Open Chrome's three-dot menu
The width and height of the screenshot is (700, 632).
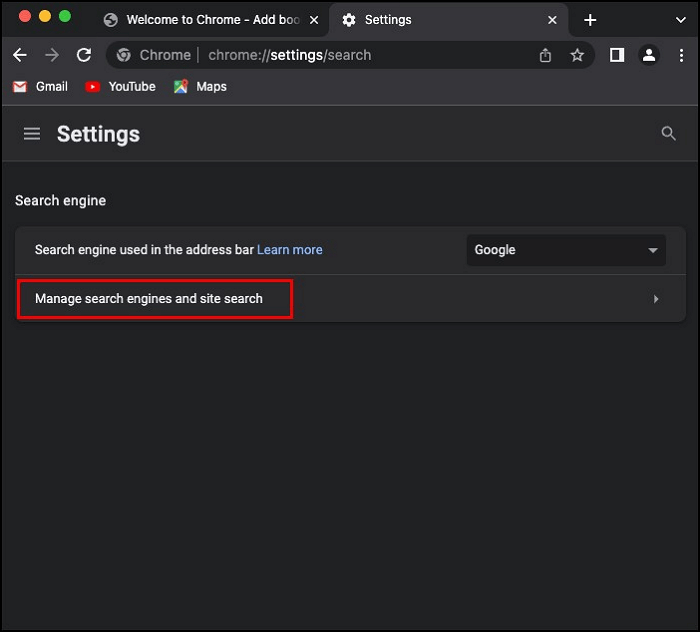(681, 56)
